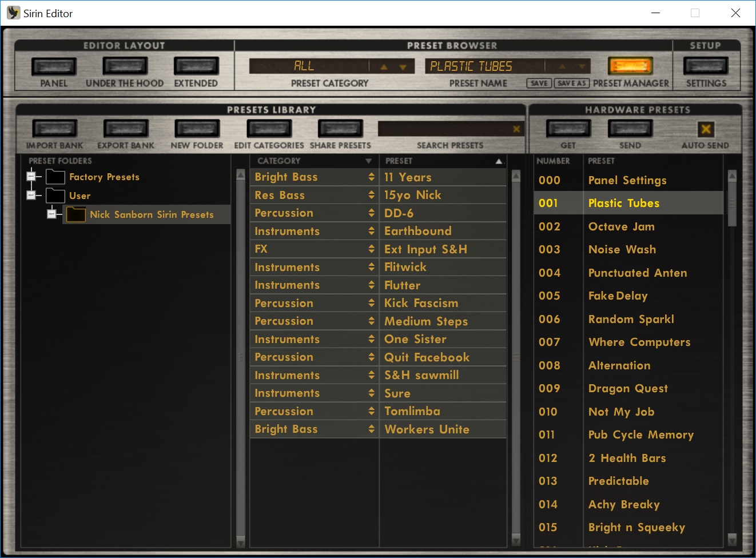Click the Import Bank button
Image resolution: width=756 pixels, height=558 pixels.
point(54,129)
